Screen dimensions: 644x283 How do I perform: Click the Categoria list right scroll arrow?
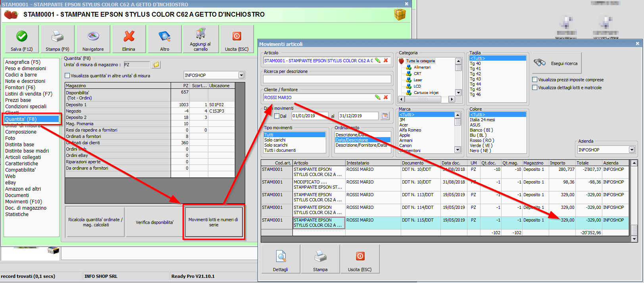[452, 99]
